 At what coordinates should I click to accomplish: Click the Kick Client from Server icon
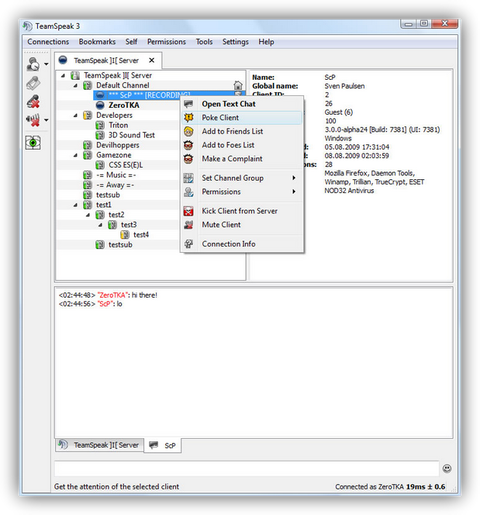tap(189, 211)
